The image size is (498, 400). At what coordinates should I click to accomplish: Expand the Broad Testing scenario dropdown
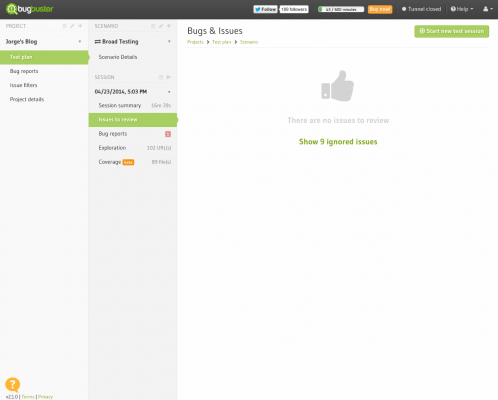tap(169, 42)
